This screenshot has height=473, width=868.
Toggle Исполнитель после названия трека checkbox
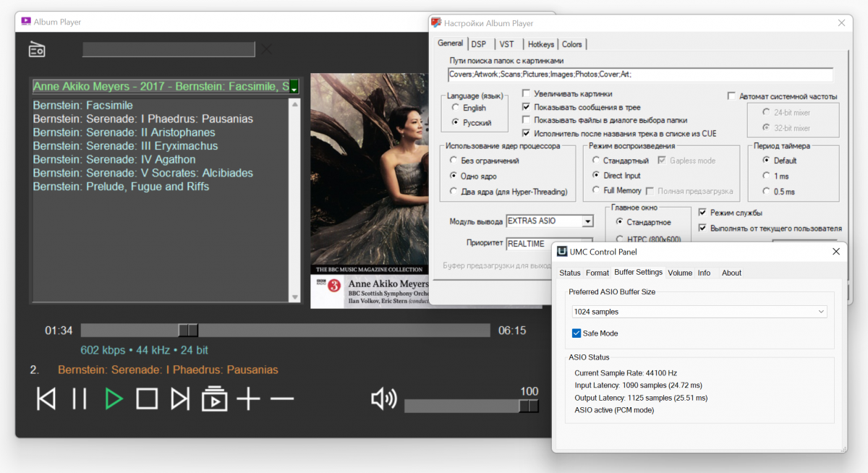point(527,133)
